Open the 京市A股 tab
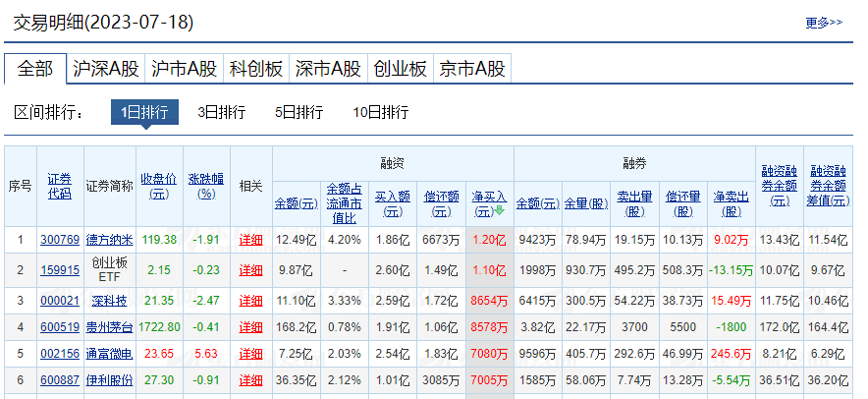868x399 pixels. pos(472,69)
